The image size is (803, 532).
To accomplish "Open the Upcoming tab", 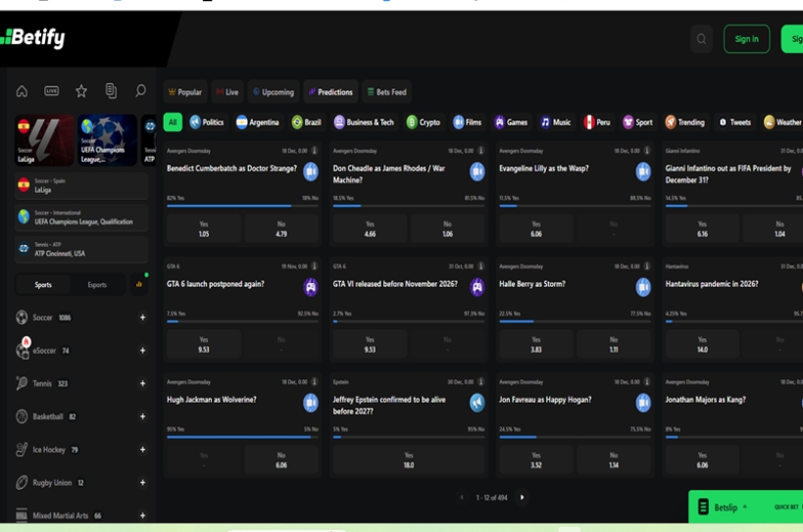I will tap(274, 92).
